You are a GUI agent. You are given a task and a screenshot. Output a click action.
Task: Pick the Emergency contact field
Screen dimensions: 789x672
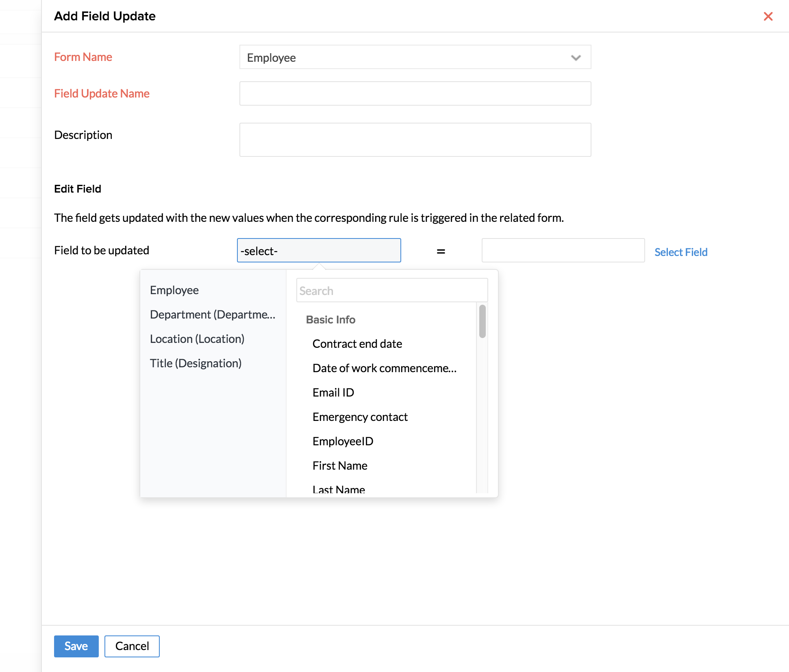point(360,417)
